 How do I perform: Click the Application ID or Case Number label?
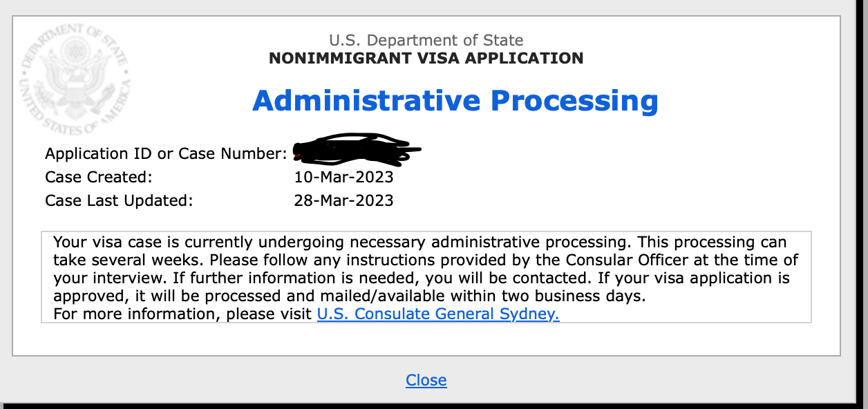(166, 153)
